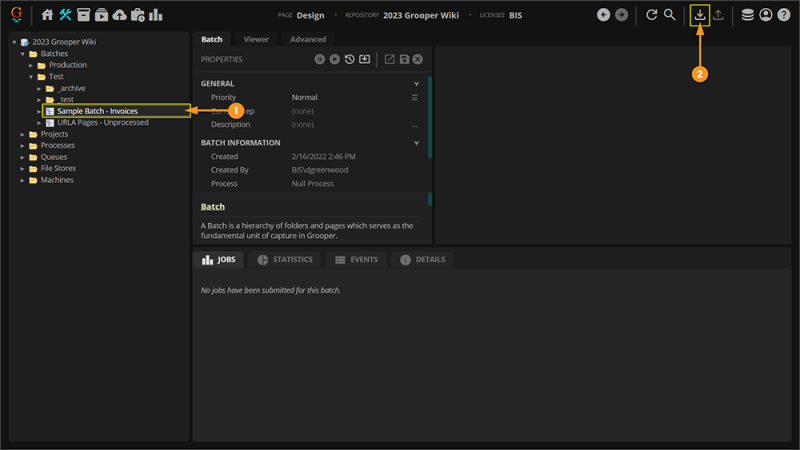Screen dimensions: 800x450
Task: Open the Imports cloud upload icon
Action: coord(119,15)
